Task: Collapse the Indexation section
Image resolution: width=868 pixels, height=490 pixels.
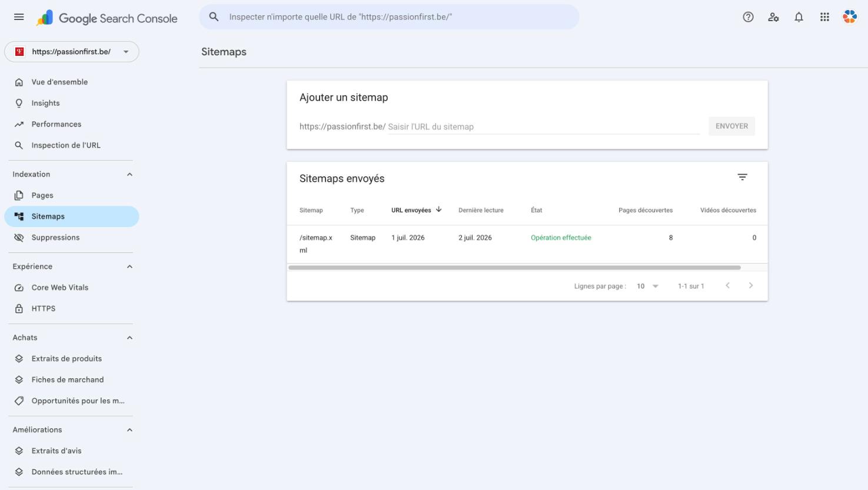Action: point(129,175)
